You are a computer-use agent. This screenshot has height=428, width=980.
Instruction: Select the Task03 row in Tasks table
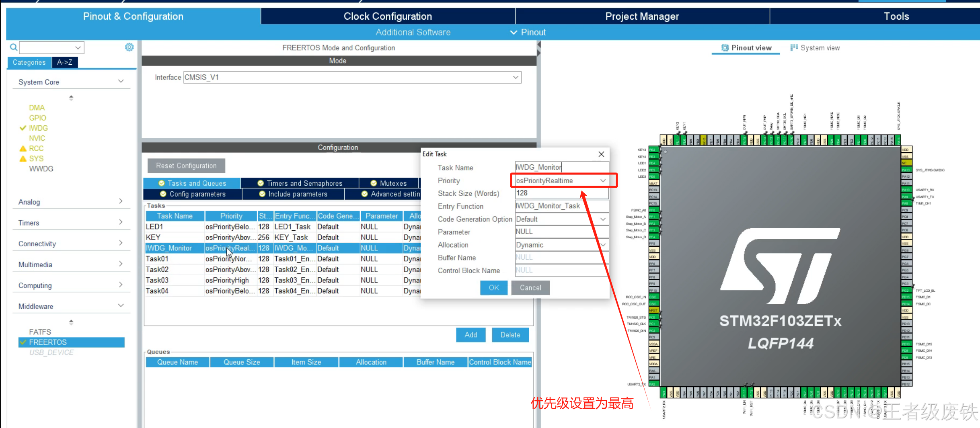(x=283, y=280)
